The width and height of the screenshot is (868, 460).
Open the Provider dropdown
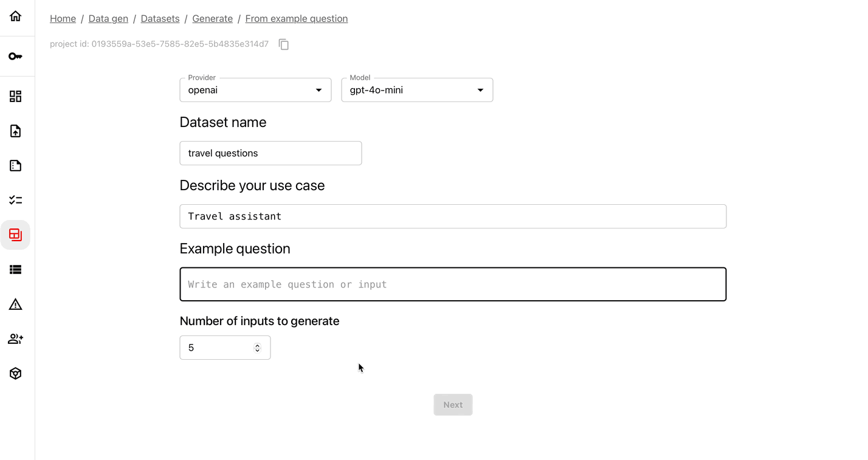(x=255, y=90)
